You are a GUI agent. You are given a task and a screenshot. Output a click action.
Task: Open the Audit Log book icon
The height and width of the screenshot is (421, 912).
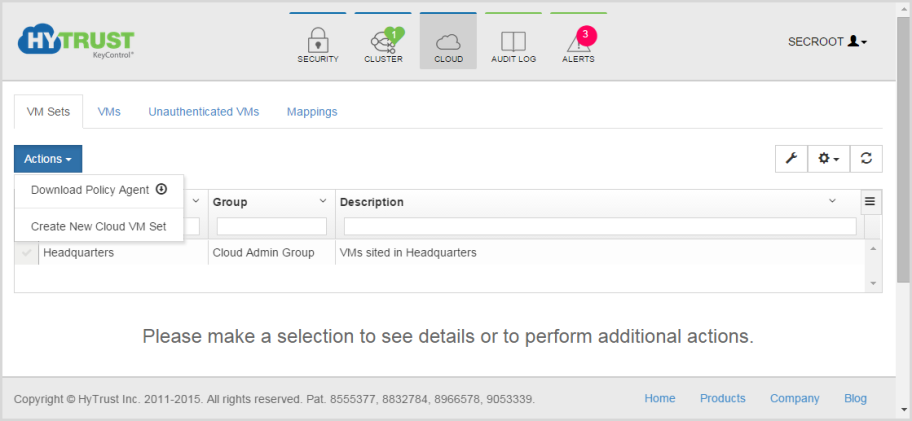(x=513, y=42)
